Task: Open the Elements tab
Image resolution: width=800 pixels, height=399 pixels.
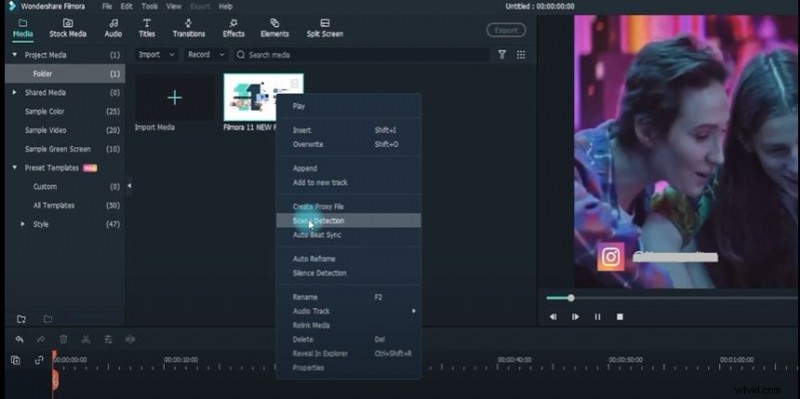Action: (x=274, y=29)
